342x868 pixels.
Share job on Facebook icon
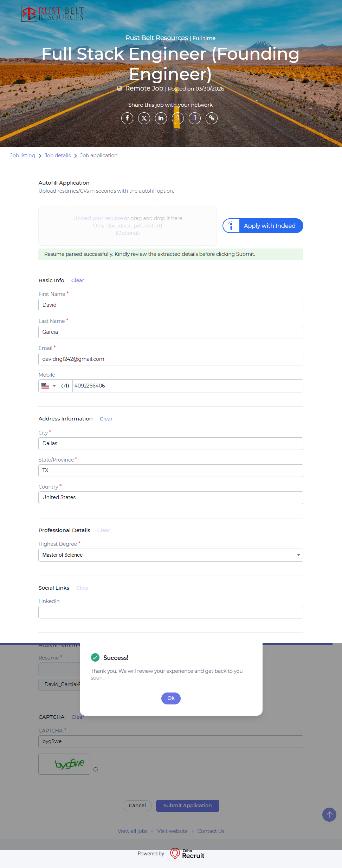(127, 118)
